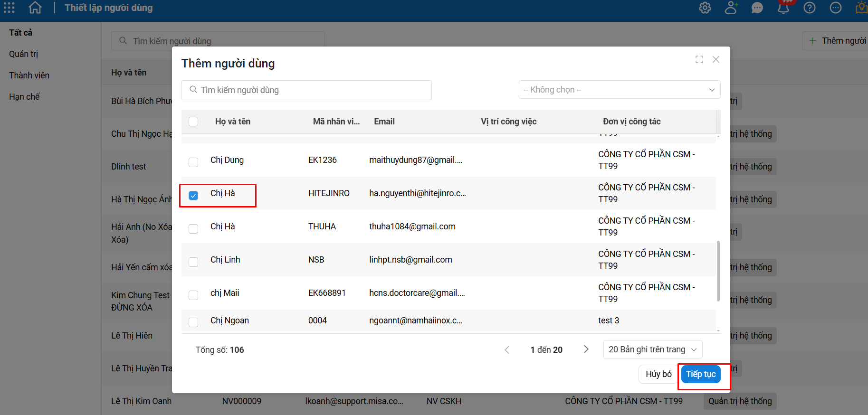Open the records per page dropdown
Viewport: 868px width, 415px height.
[652, 349]
